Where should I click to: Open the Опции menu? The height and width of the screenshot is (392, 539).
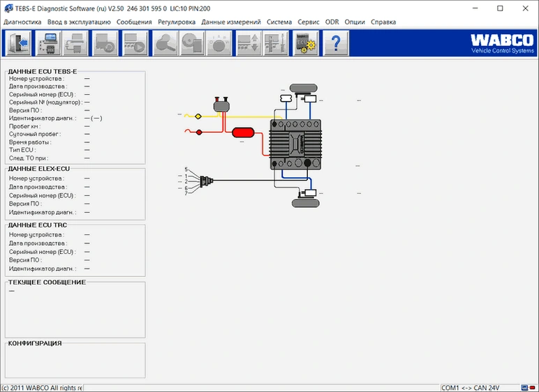click(355, 22)
